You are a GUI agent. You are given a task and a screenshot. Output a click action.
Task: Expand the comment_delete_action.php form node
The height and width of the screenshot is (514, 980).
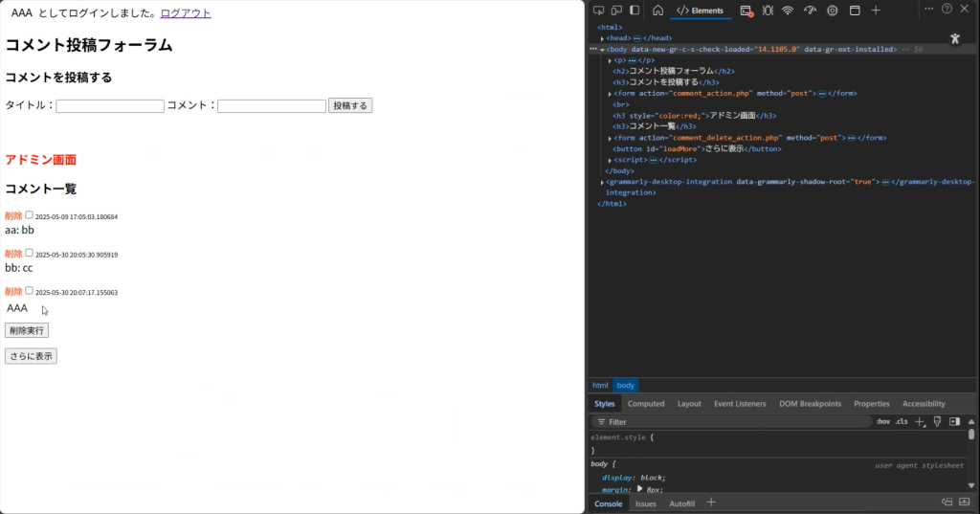tap(610, 138)
